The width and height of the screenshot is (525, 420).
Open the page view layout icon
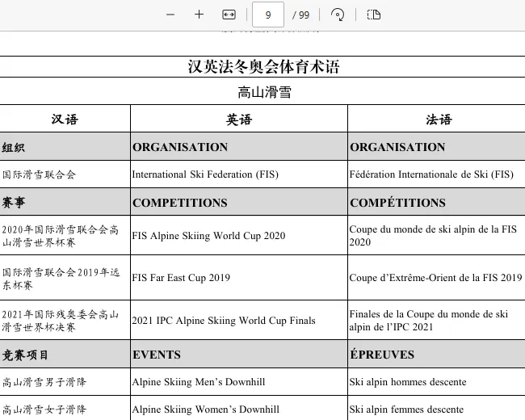point(374,15)
